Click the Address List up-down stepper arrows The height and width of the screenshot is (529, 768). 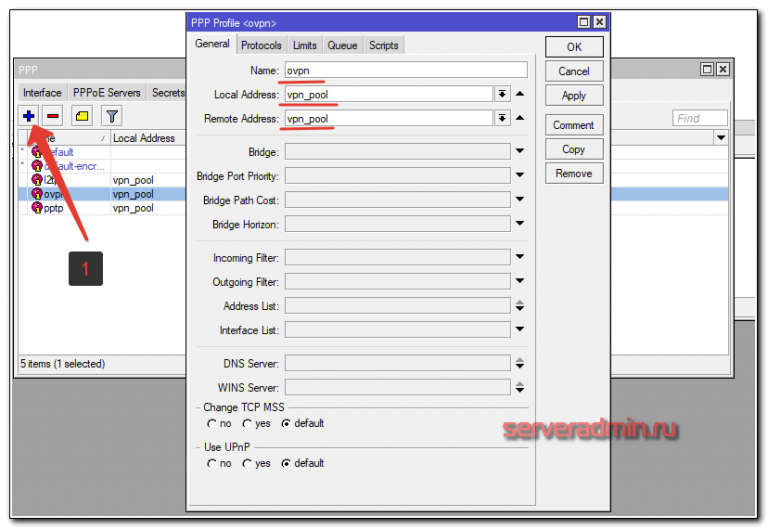(x=519, y=306)
